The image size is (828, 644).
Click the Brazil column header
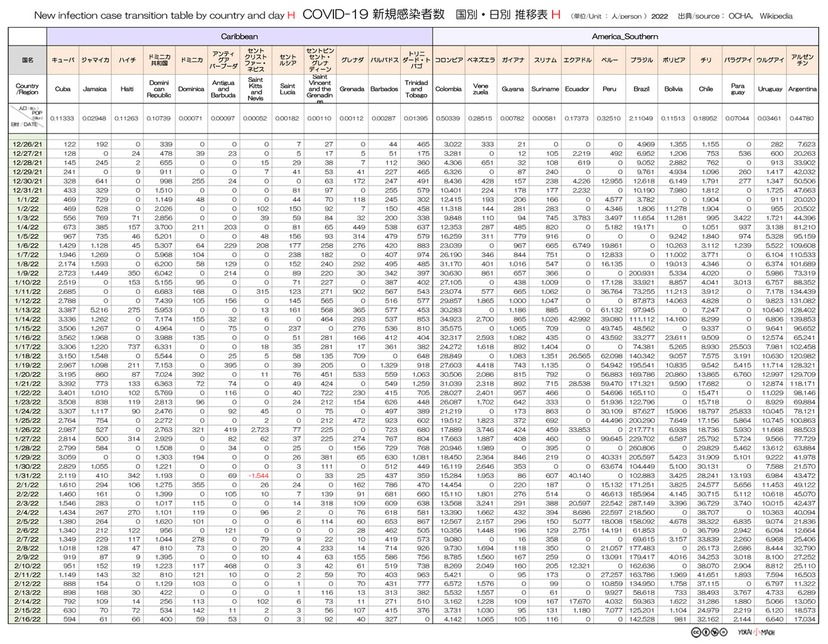(641, 90)
